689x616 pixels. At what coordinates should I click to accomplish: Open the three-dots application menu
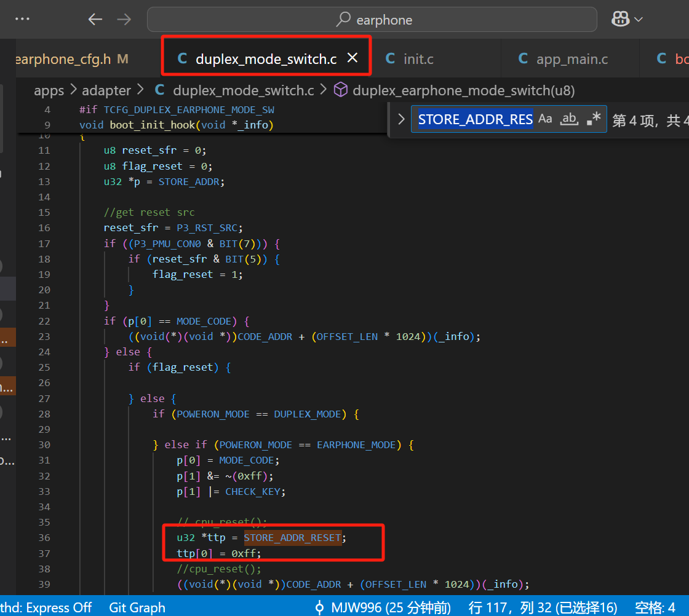tap(22, 19)
